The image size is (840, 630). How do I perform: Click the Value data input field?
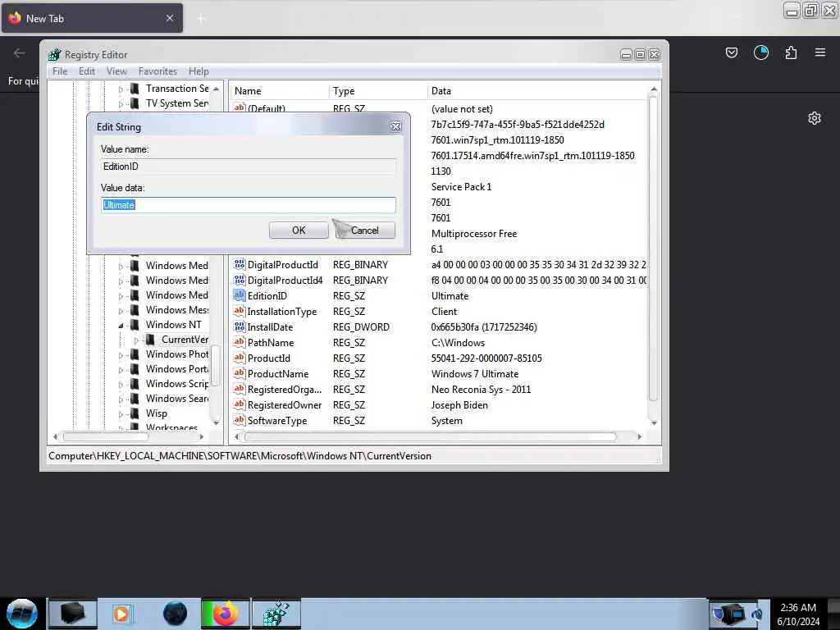[x=249, y=205]
